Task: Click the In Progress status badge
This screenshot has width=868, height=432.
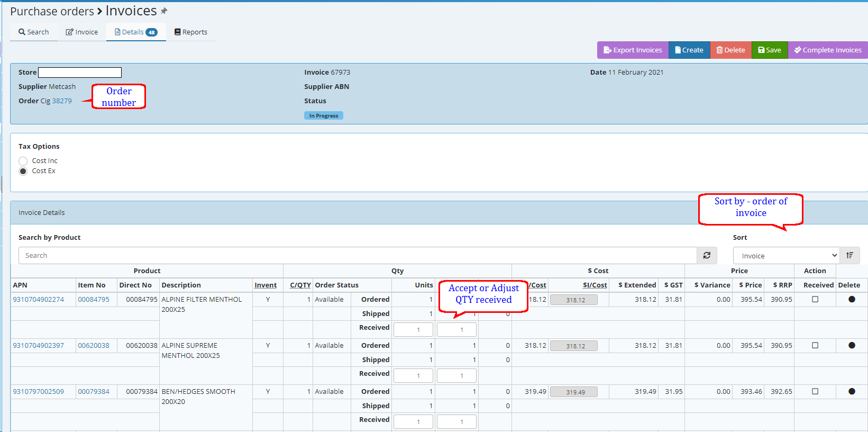Action: click(324, 115)
